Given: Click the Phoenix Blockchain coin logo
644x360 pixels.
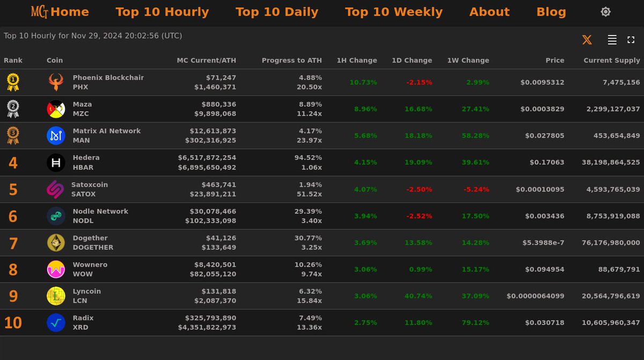Looking at the screenshot, I should pos(56,82).
